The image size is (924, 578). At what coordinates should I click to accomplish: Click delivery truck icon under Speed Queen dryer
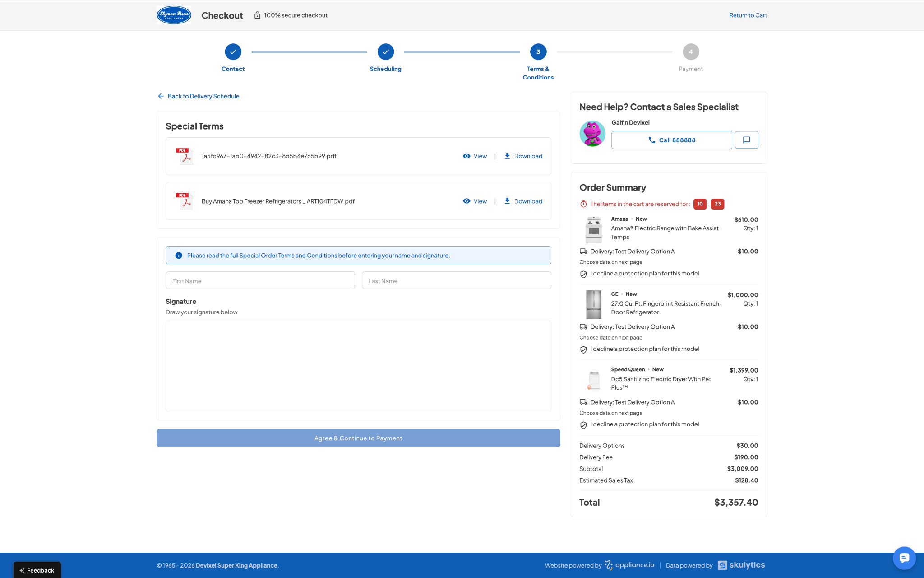point(583,402)
